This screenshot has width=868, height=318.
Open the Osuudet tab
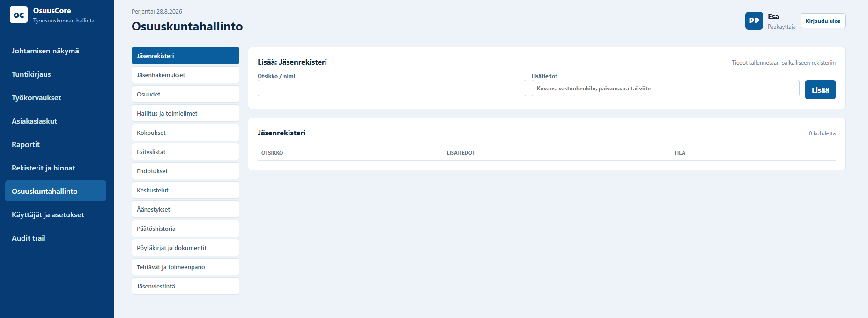click(185, 94)
